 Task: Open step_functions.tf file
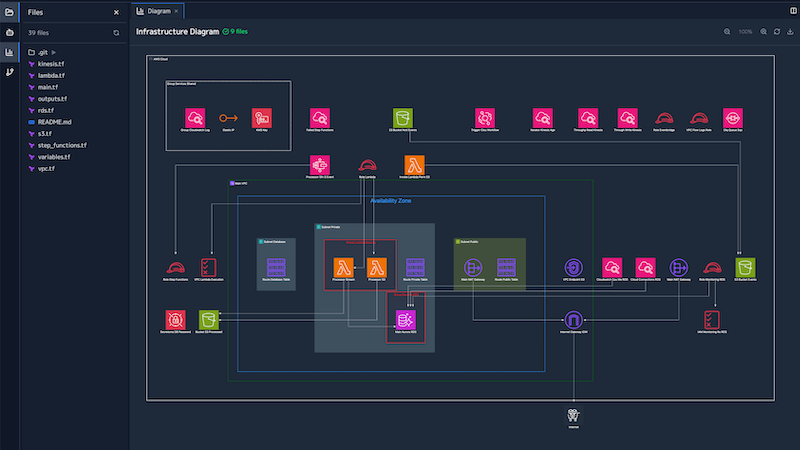(64, 145)
